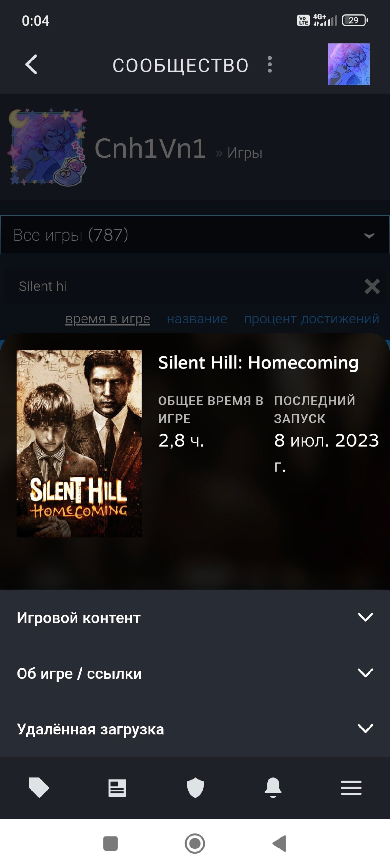Clear the Silent hi search text

[372, 286]
